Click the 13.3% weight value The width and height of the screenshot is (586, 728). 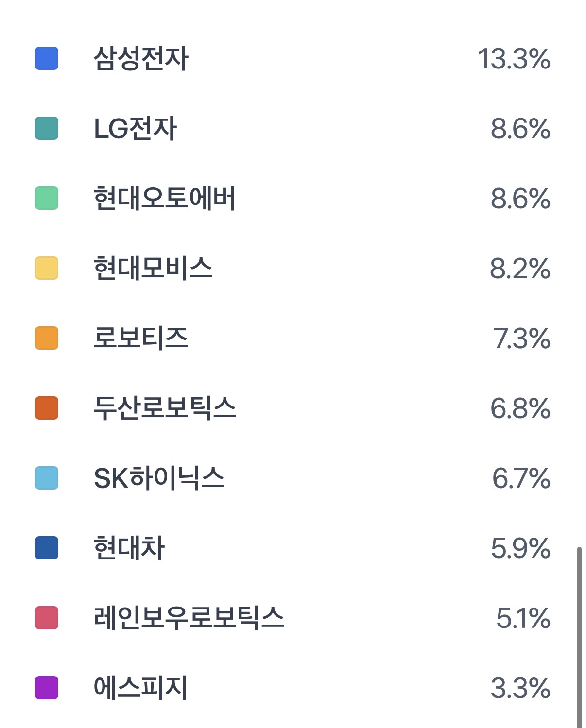(x=514, y=59)
